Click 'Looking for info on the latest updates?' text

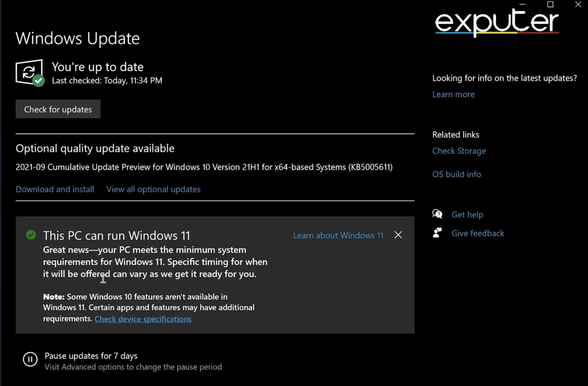click(x=504, y=78)
